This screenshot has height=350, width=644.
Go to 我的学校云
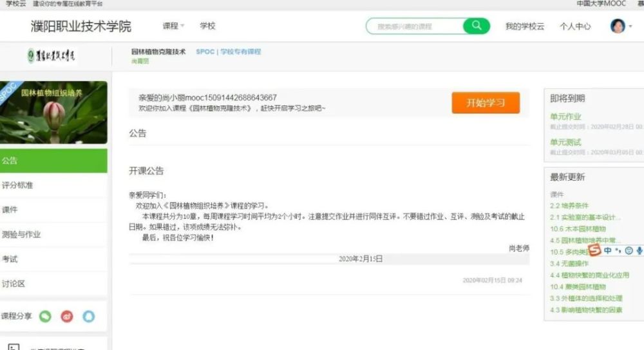pyautogui.click(x=524, y=26)
